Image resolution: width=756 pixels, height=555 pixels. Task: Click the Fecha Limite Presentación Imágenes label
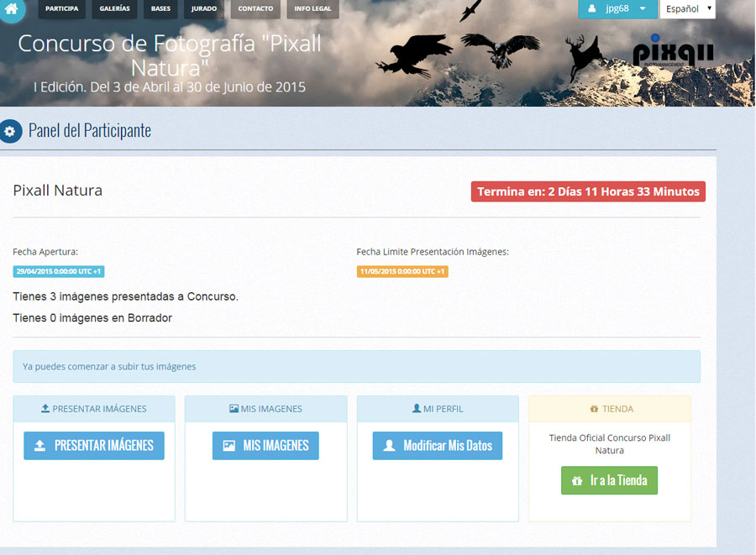click(x=433, y=252)
